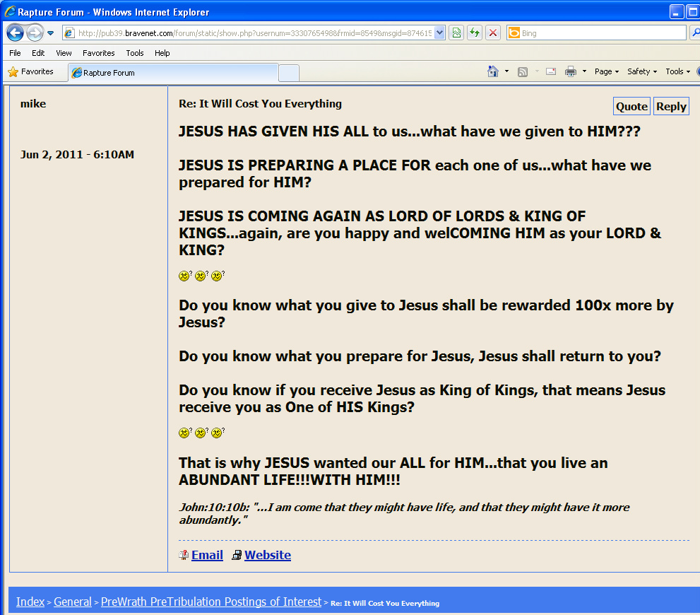Open a new blank tab
Image resolution: width=700 pixels, height=615 pixels.
289,73
